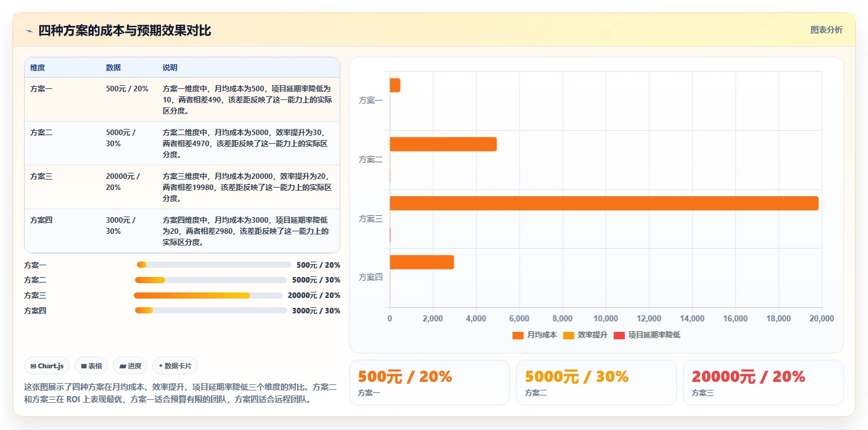868x430 pixels.
Task: Click the 方案三 description mentioning 相差19980
Action: [247, 188]
